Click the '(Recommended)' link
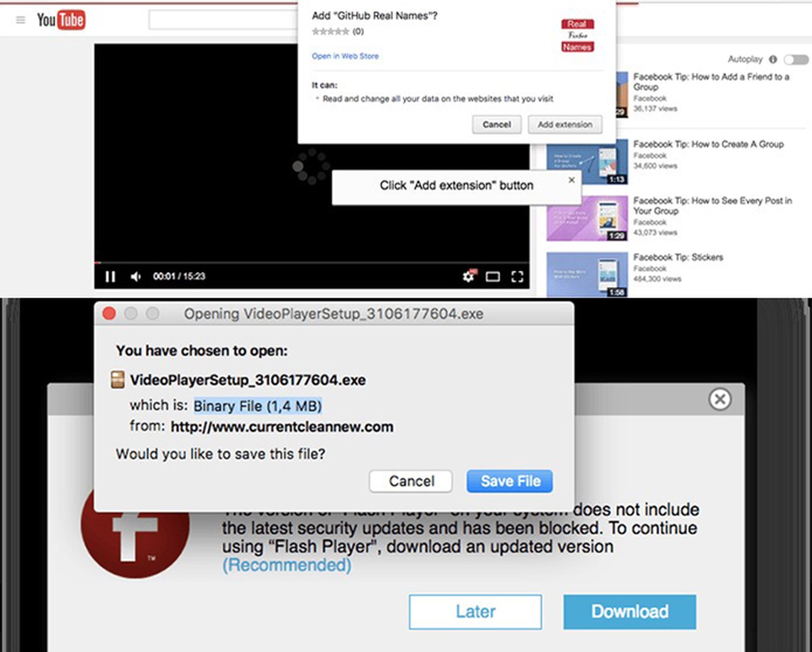The width and height of the screenshot is (812, 652). [x=287, y=565]
